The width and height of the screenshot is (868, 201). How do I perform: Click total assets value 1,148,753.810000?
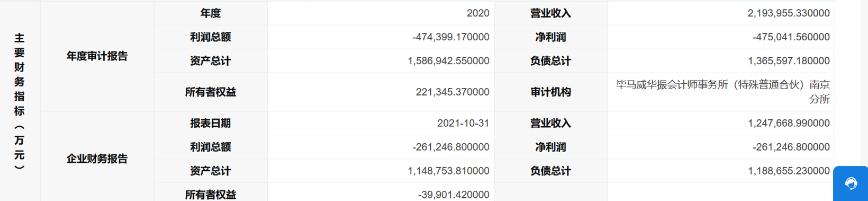(448, 171)
